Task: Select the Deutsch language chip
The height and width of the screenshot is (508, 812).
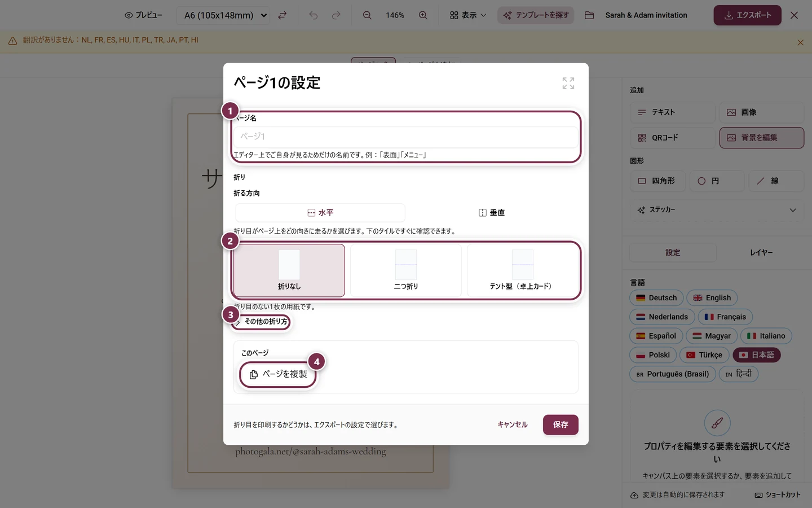Action: coord(656,298)
